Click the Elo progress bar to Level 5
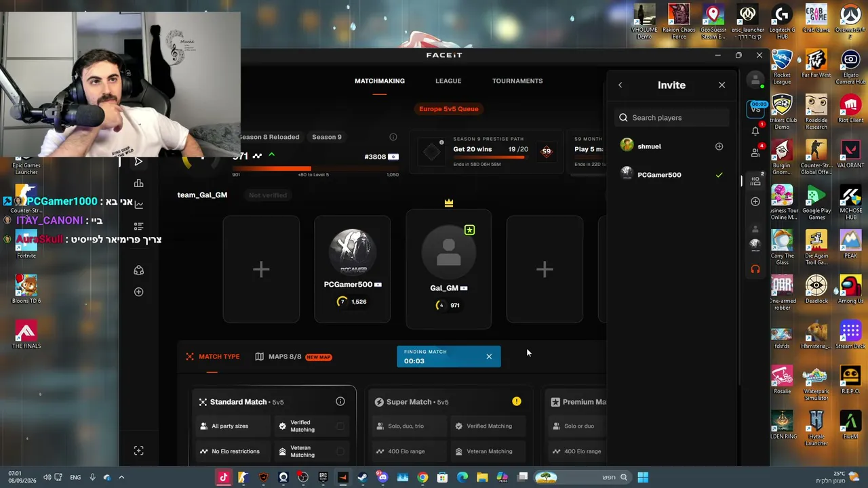The height and width of the screenshot is (488, 868). tap(315, 168)
